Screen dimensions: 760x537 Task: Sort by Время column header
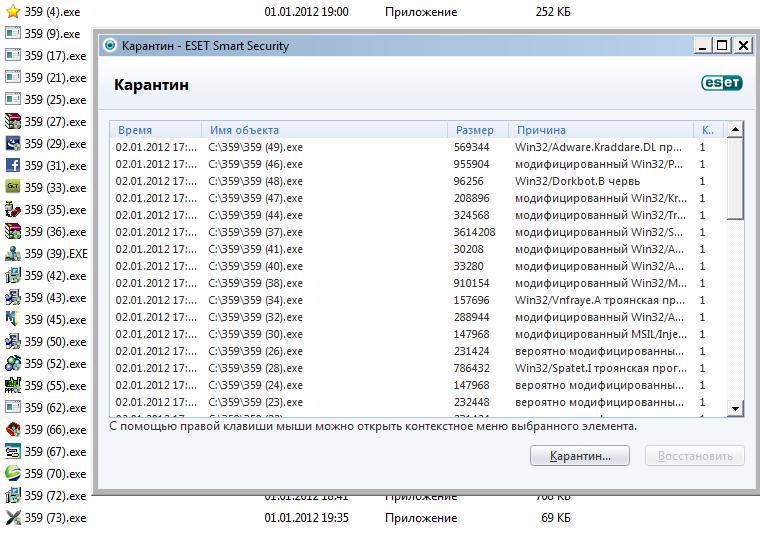pos(156,130)
